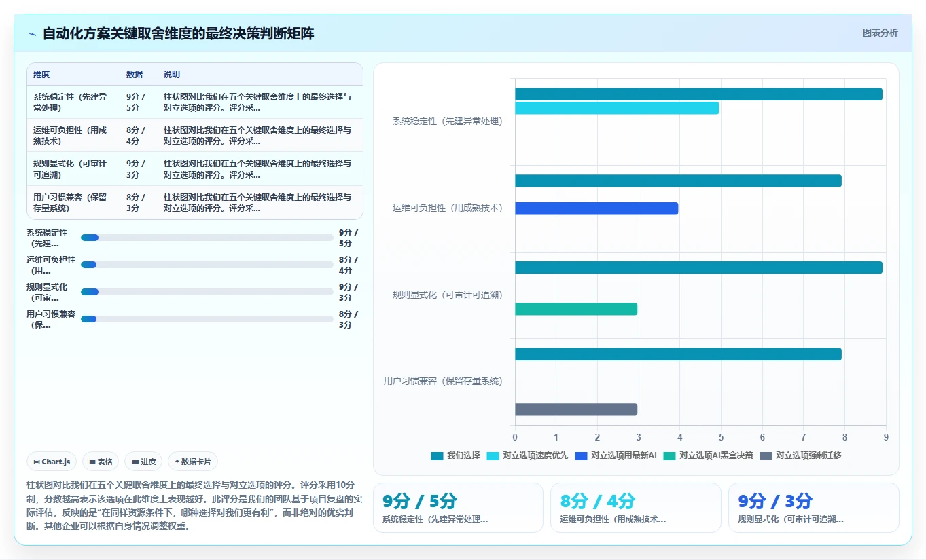The image size is (926, 560).
Task: Open the 8分 / 4分 data card
Action: point(636,508)
